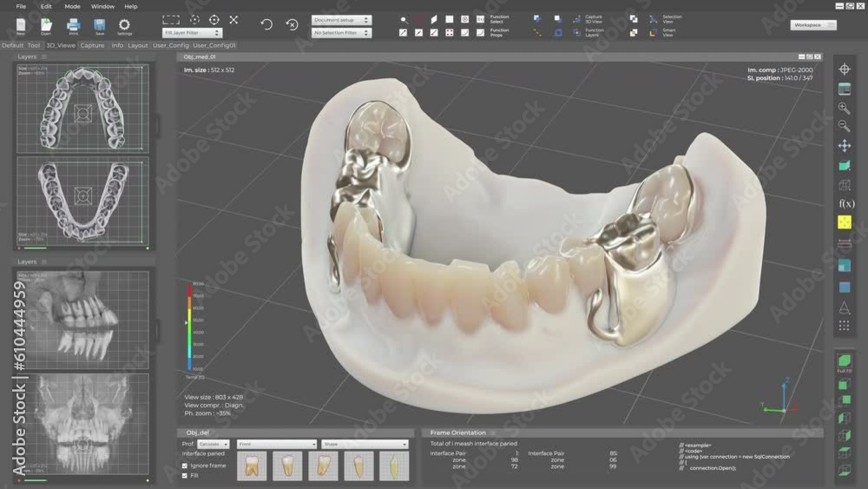Open the Fill_layer Filter dropdown
Screen dimensions: 868x489
point(192,33)
